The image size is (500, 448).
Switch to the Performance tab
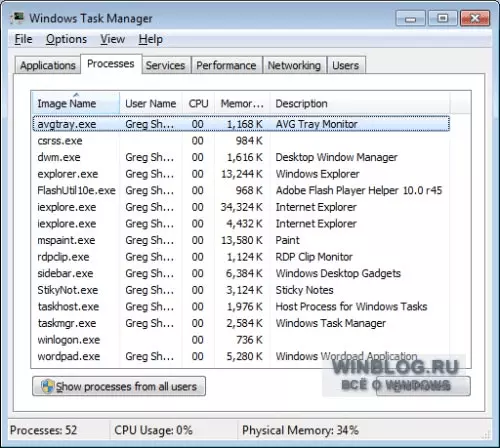[x=226, y=65]
